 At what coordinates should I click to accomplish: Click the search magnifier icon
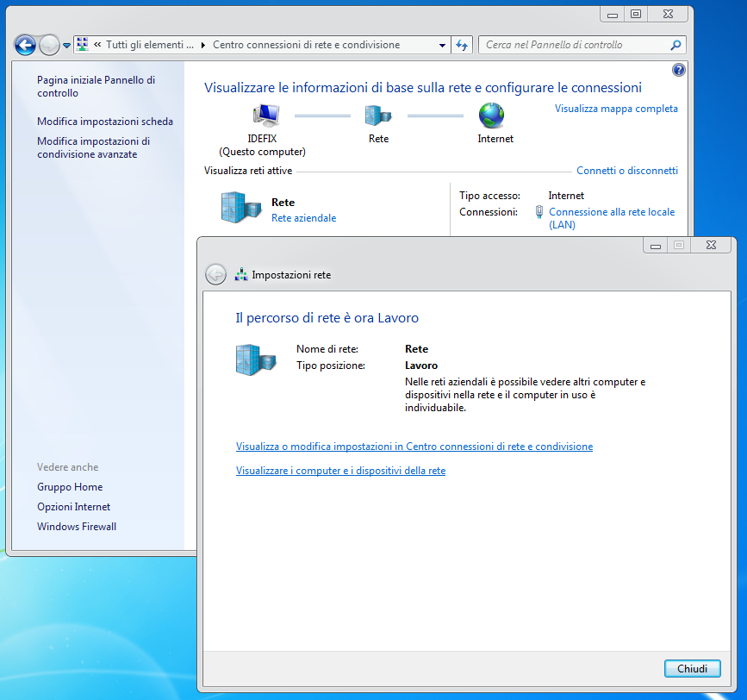(x=676, y=45)
